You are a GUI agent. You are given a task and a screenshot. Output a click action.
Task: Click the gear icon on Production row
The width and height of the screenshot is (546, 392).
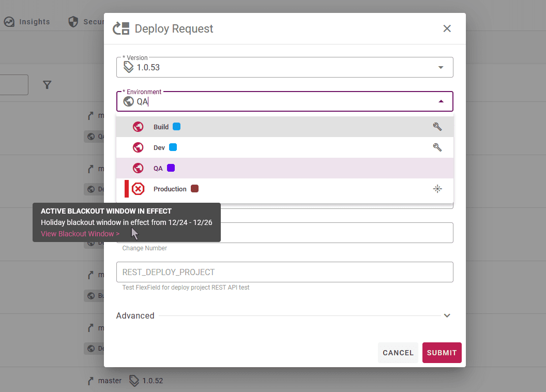[x=437, y=189]
